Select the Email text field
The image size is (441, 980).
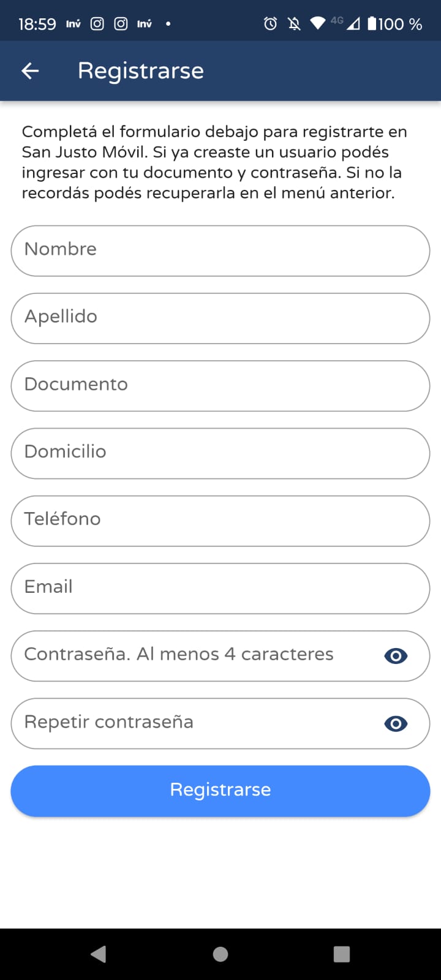click(x=221, y=588)
